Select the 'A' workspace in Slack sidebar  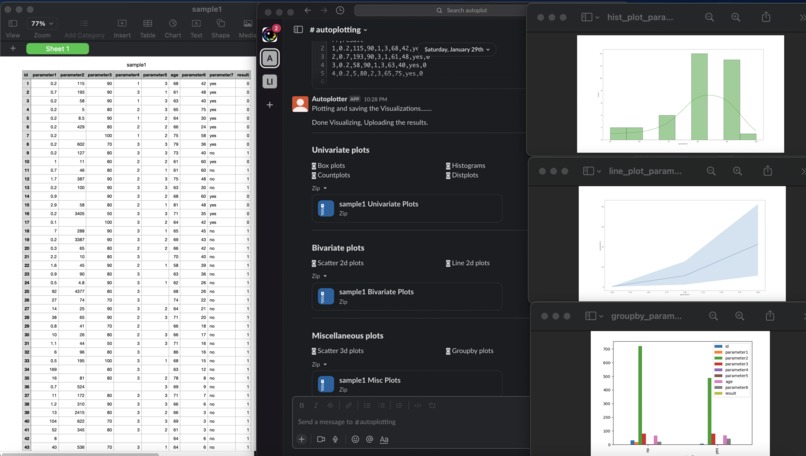coord(270,58)
